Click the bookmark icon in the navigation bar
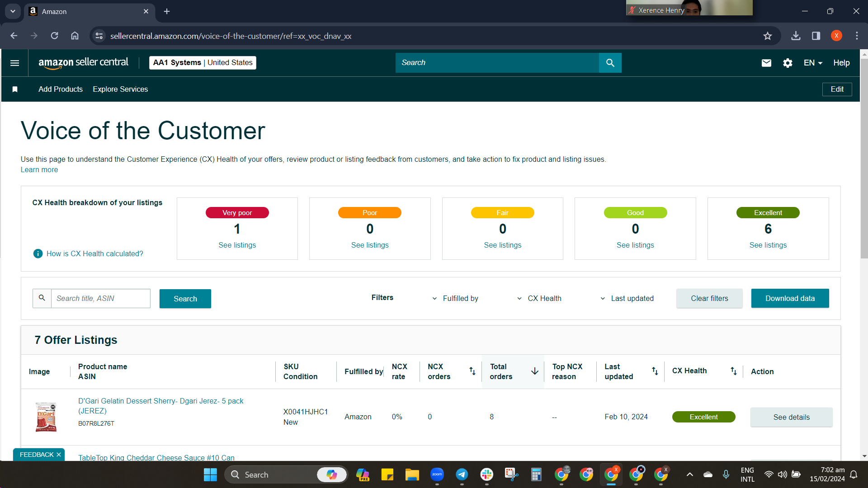This screenshot has height=488, width=868. (15, 89)
